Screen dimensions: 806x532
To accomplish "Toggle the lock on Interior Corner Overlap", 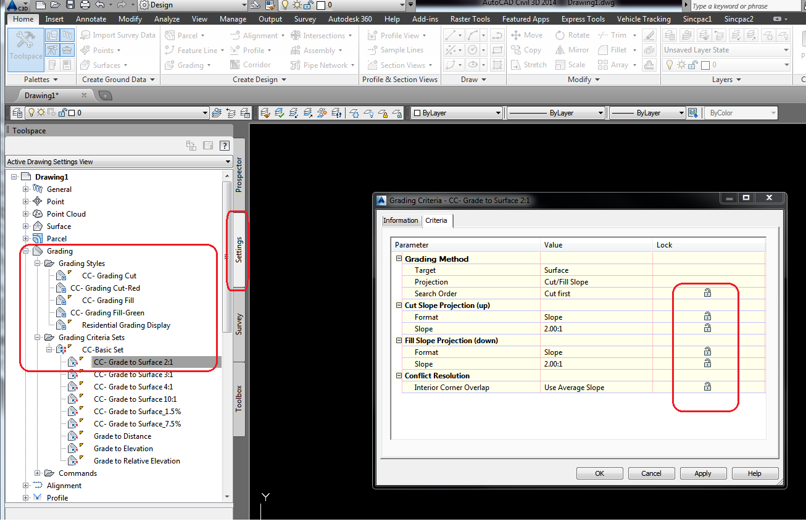I will point(707,386).
